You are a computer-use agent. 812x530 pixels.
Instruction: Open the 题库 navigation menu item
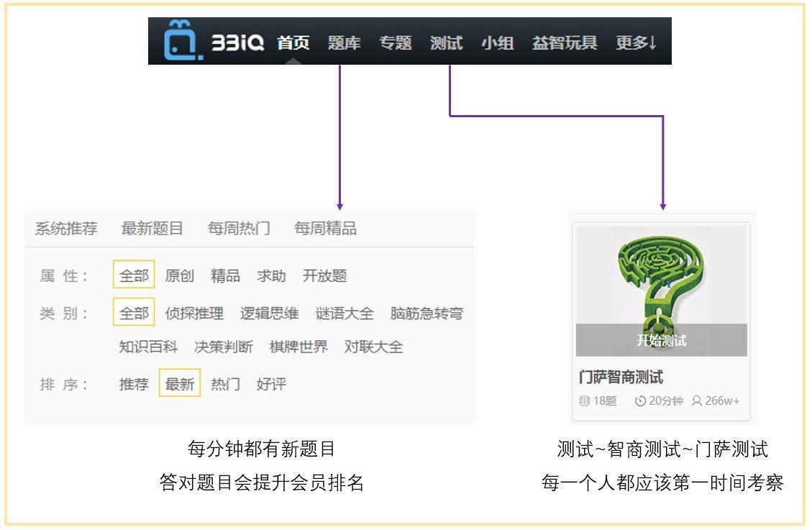344,43
